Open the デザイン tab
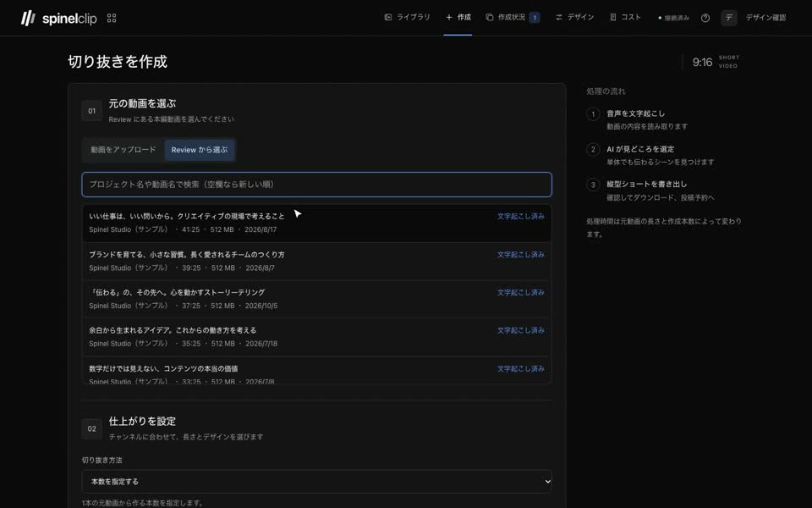Image resolution: width=812 pixels, height=508 pixels. coord(574,17)
